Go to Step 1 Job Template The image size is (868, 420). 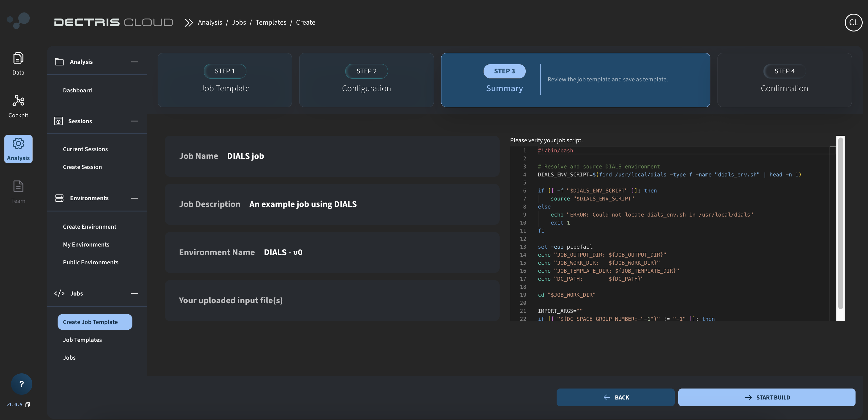225,80
